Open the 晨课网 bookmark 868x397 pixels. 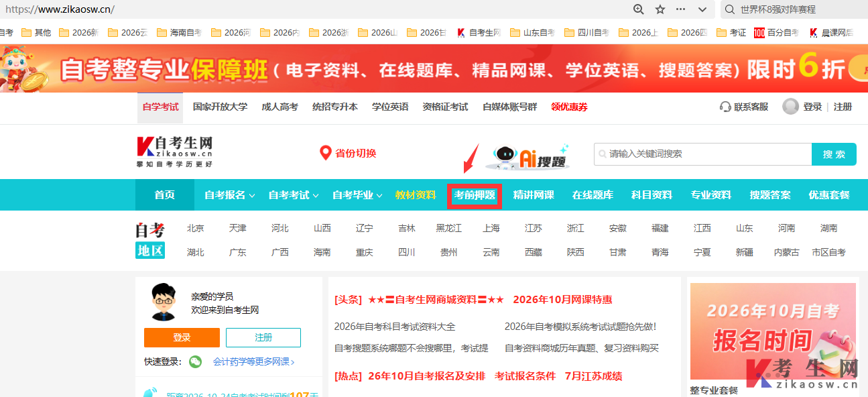(831, 32)
